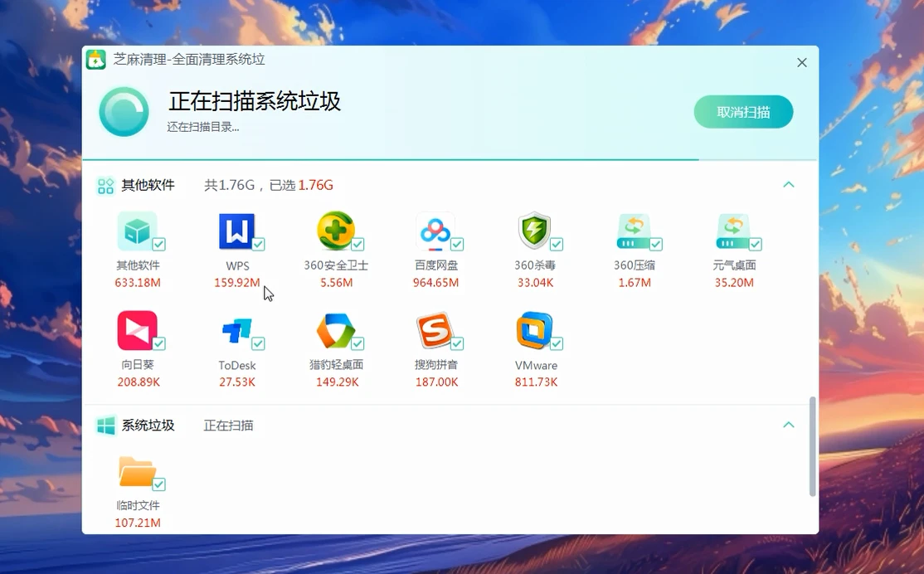Click the 共1.76G，已选 1.76G summary text
Screen dimensions: 924x574
269,186
